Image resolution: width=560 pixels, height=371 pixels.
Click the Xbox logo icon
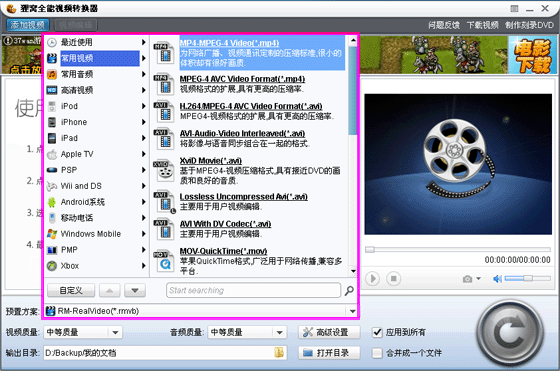(52, 266)
